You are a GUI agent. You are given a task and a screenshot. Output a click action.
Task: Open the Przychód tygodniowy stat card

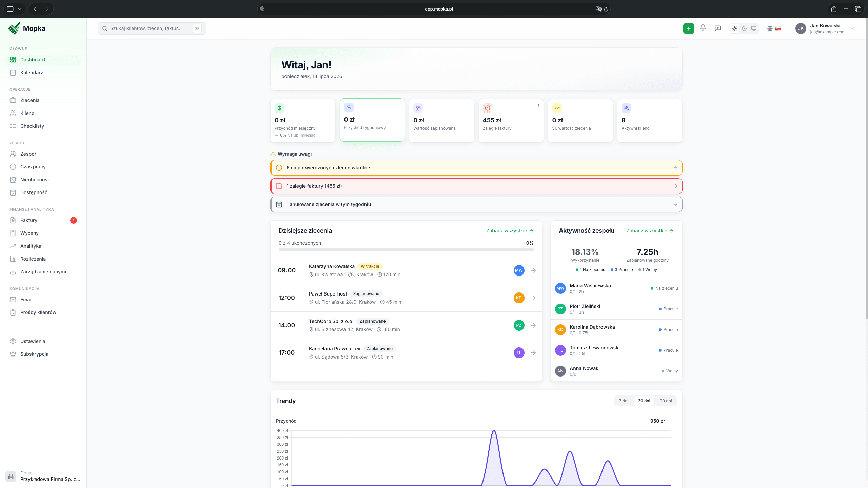point(372,120)
